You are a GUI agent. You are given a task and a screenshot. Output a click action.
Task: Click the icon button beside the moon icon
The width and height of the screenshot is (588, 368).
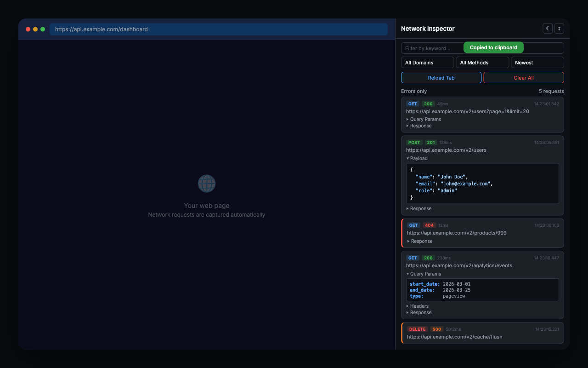pos(559,29)
